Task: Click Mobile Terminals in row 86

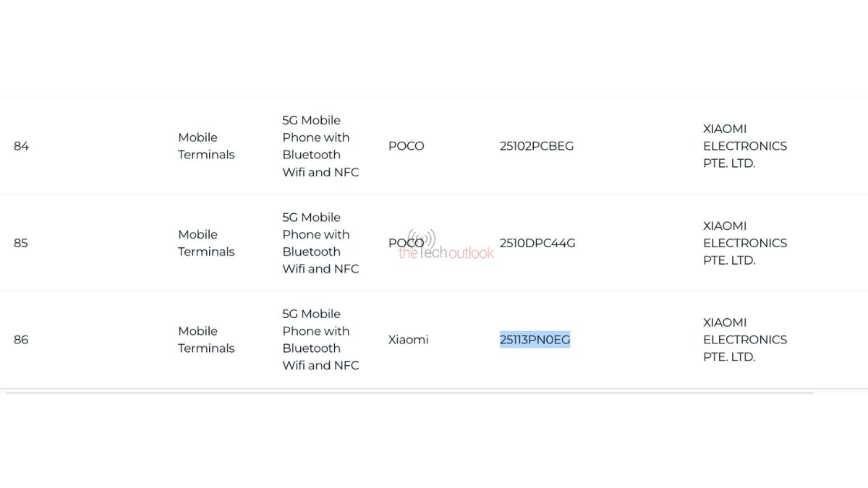Action: pyautogui.click(x=206, y=340)
